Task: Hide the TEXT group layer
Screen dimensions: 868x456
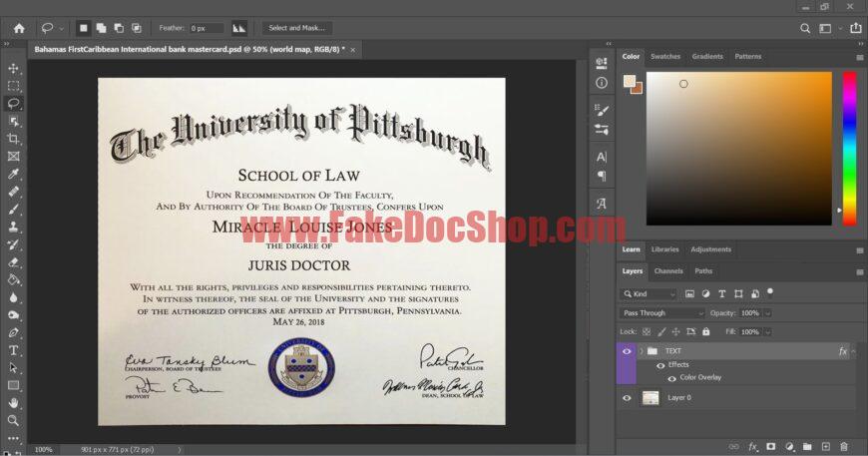Action: tap(627, 351)
